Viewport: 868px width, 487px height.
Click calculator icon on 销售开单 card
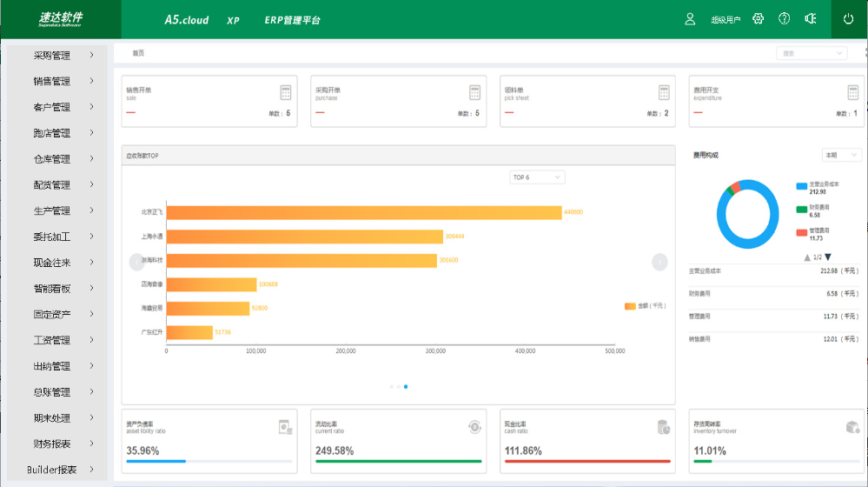pyautogui.click(x=286, y=92)
